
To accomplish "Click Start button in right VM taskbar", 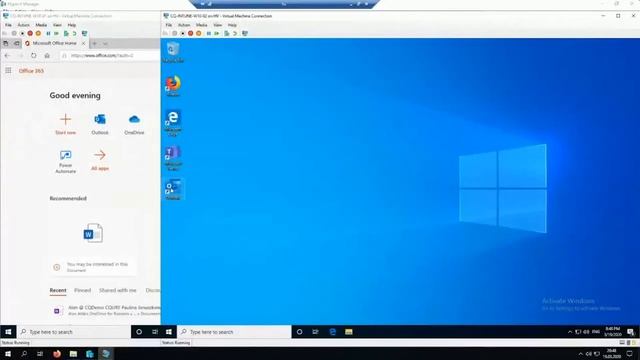I will point(169,332).
